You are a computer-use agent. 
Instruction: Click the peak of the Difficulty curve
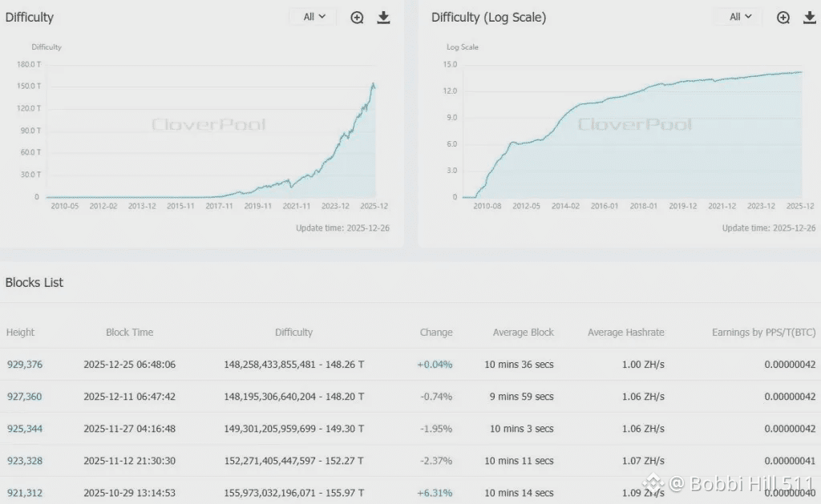tap(374, 83)
